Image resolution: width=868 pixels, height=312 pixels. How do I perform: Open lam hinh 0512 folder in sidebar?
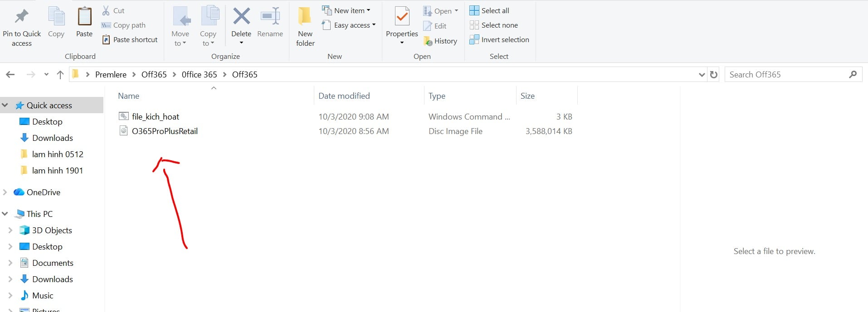coord(58,154)
